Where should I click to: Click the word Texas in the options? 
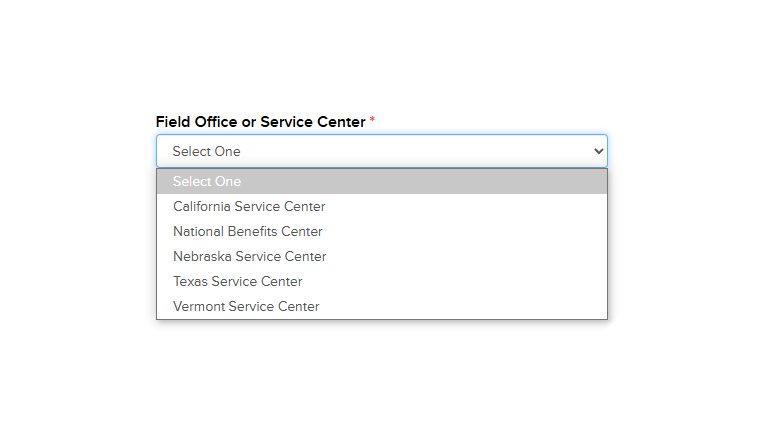[x=191, y=281]
